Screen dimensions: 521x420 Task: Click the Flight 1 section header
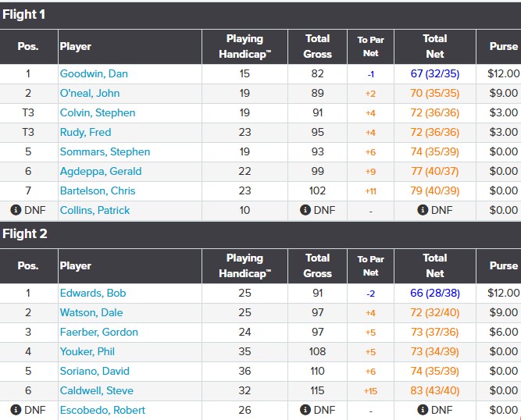[x=24, y=14]
